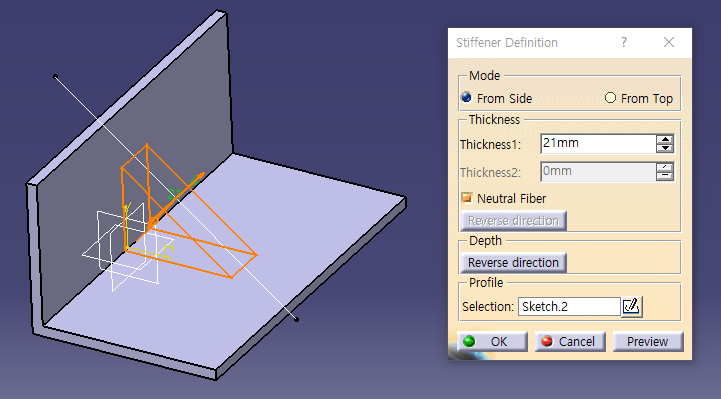
Task: Toggle the Neutral Fiber checkbox
Action: pyautogui.click(x=467, y=198)
